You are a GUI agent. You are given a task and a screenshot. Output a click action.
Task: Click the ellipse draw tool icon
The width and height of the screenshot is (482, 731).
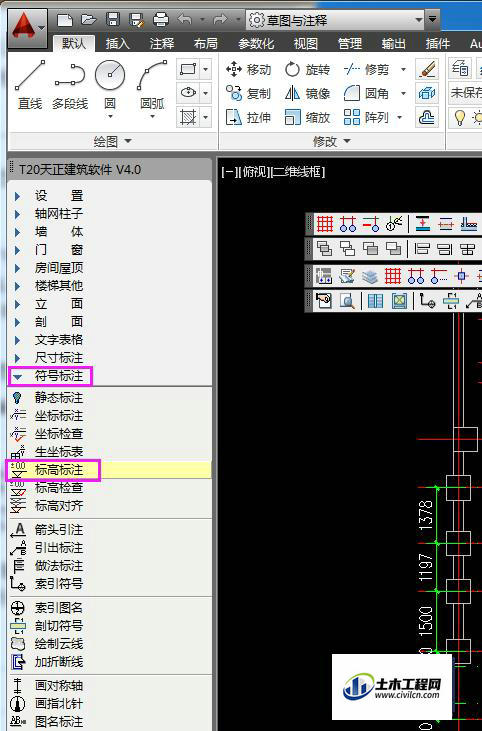click(188, 93)
